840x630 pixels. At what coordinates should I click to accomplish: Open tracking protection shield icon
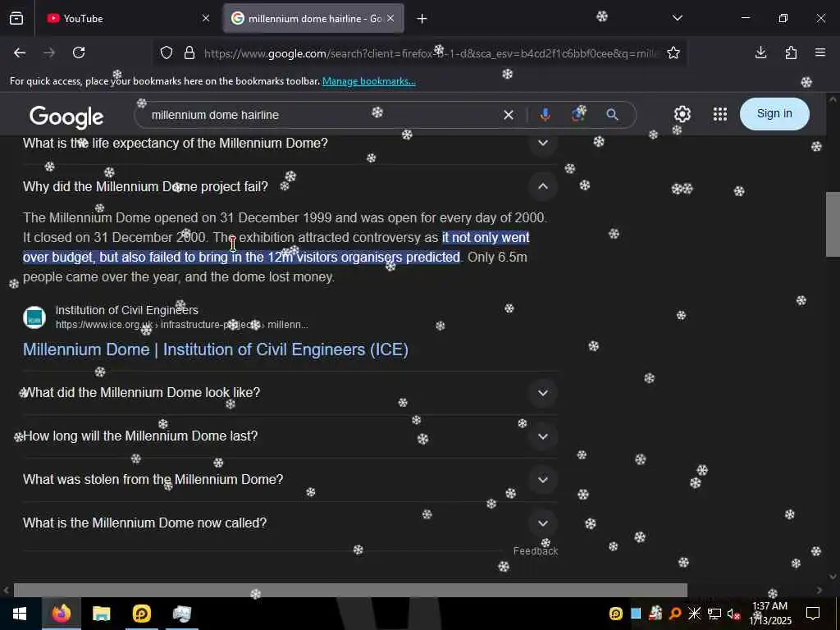167,53
